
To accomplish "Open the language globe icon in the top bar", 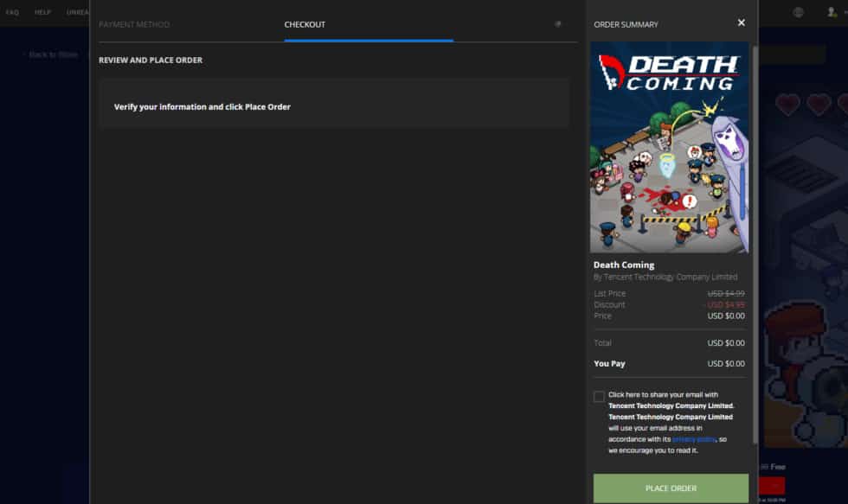I will click(x=798, y=12).
